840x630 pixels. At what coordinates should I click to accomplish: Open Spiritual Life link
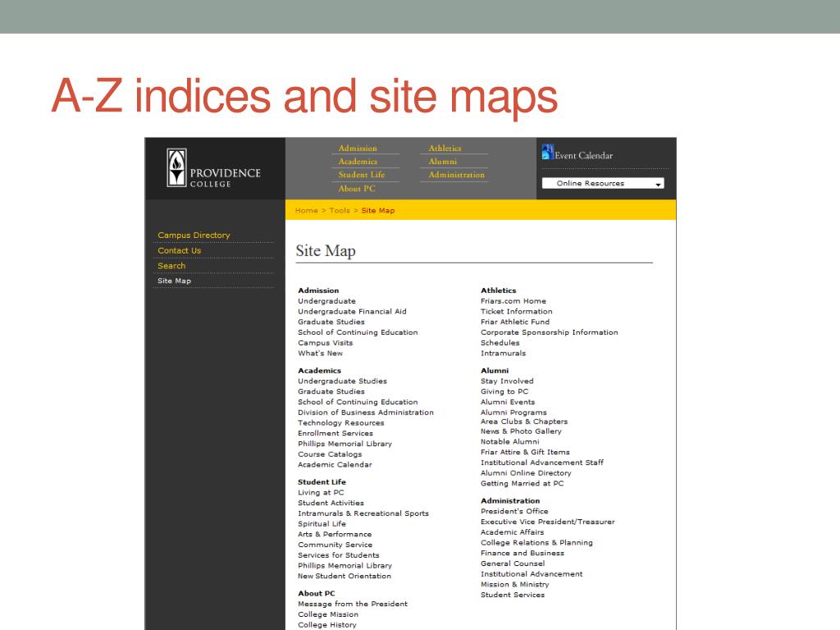322,524
